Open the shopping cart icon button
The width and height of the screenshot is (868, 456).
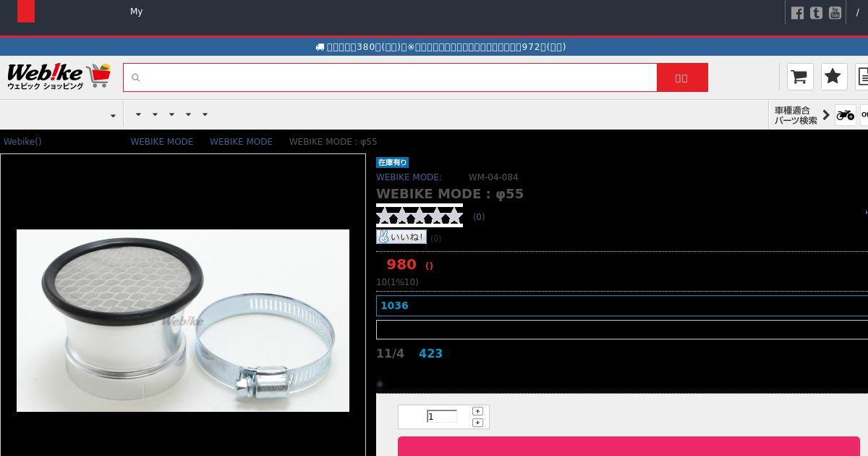coord(799,77)
